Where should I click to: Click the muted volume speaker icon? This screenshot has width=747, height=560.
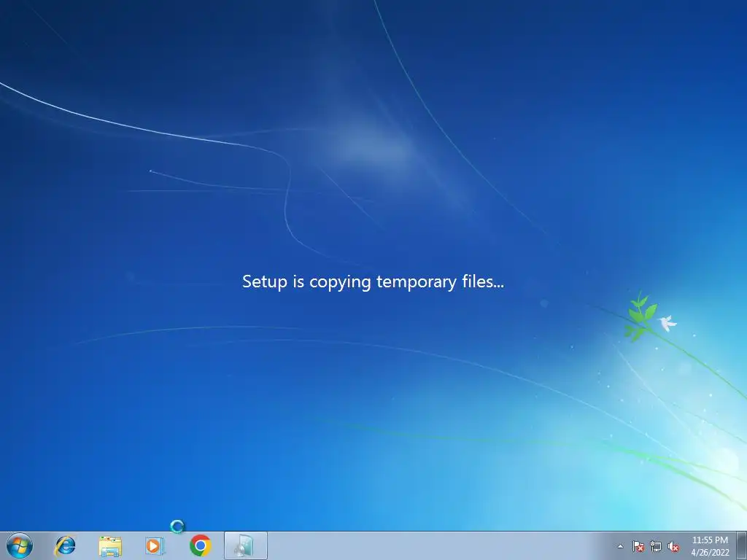pyautogui.click(x=673, y=547)
